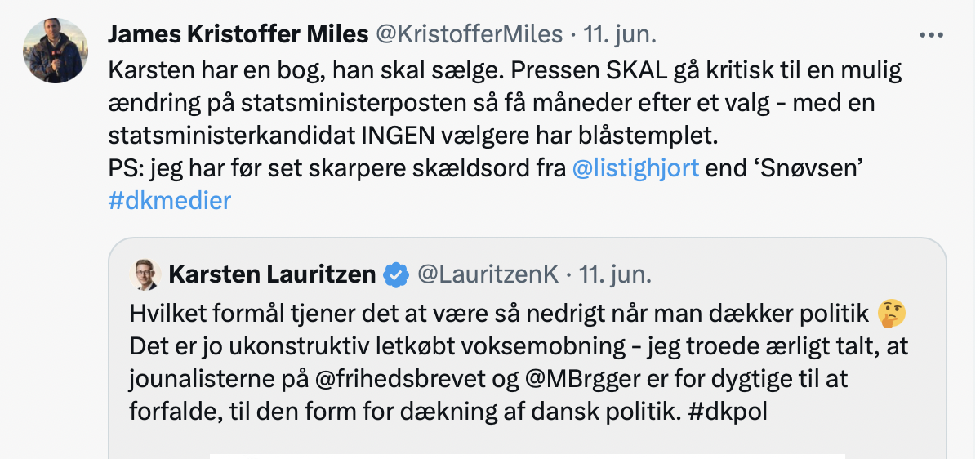Image resolution: width=980 pixels, height=459 pixels.
Task: Click the Karsten Lauritzen display name
Action: (272, 274)
